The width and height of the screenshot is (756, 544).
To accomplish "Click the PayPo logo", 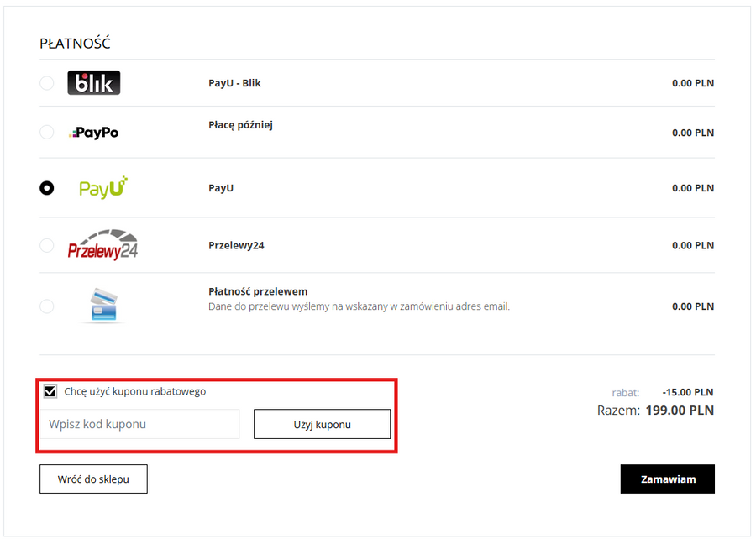I will 94,133.
